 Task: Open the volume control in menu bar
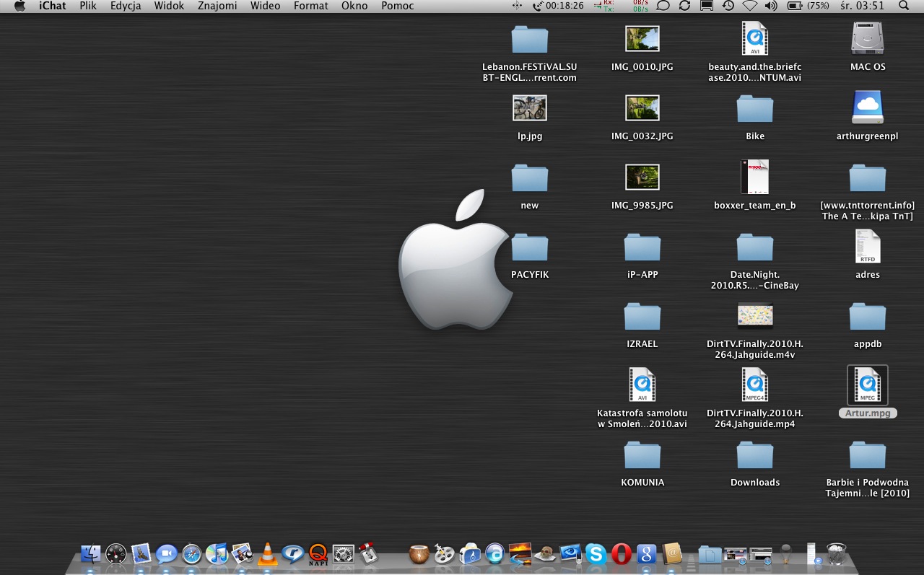point(771,6)
